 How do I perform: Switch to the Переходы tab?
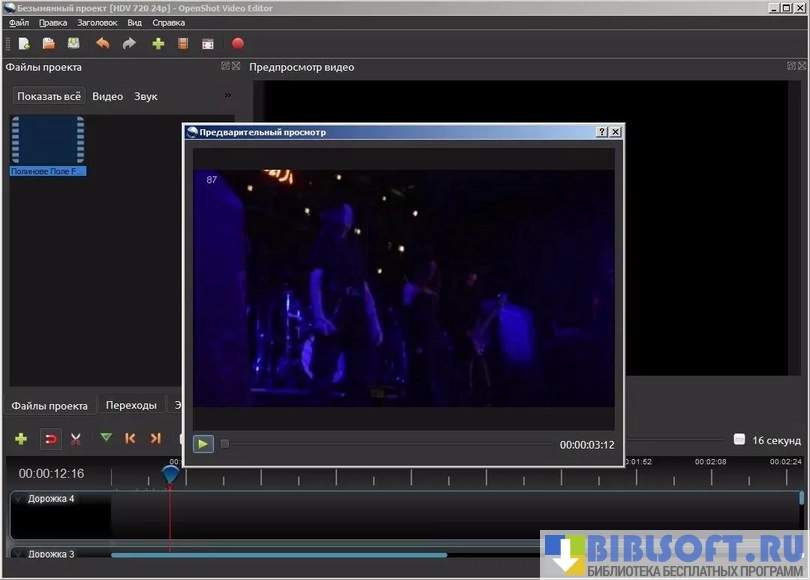click(x=131, y=405)
